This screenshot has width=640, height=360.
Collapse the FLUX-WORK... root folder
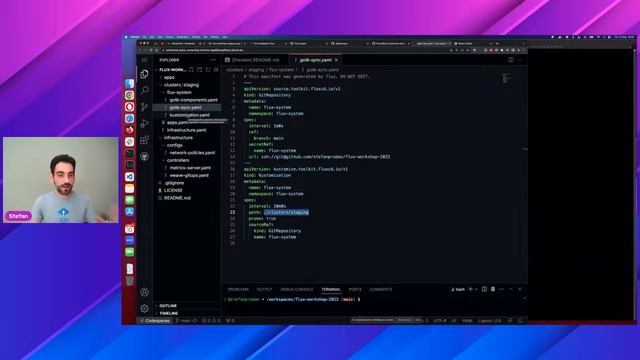click(x=172, y=70)
